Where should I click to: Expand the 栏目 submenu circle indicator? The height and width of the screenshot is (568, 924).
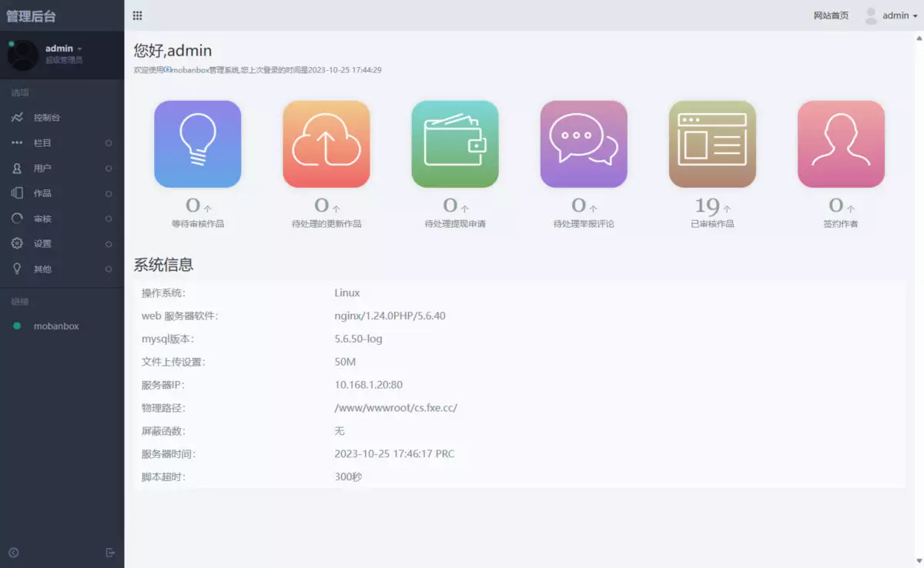pyautogui.click(x=109, y=143)
